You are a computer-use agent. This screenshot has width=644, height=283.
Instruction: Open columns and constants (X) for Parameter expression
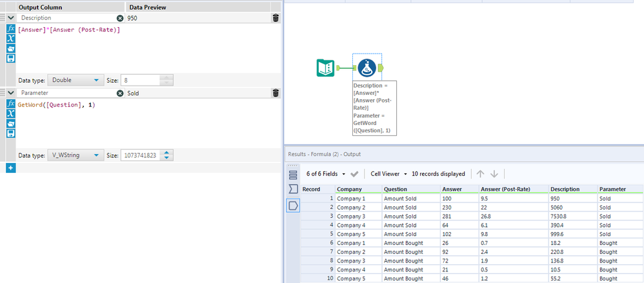11,113
